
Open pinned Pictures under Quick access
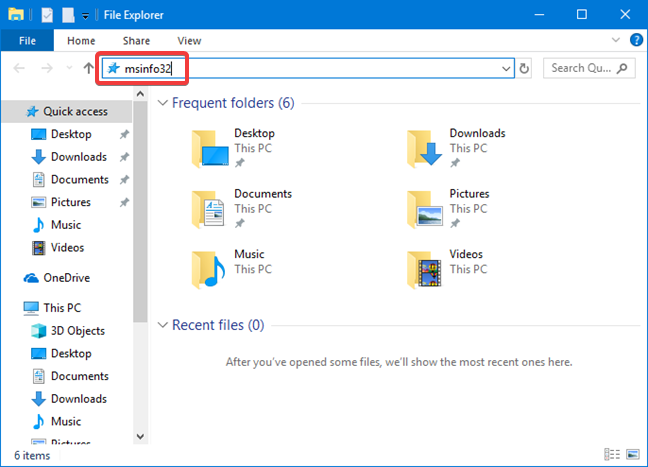click(x=71, y=203)
